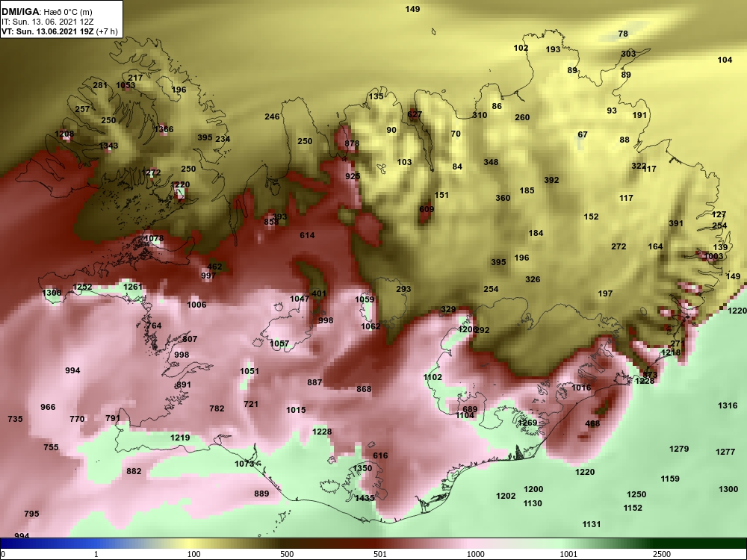The width and height of the screenshot is (747, 560).
Task: Click the map value '1343'
Action: pyautogui.click(x=108, y=146)
